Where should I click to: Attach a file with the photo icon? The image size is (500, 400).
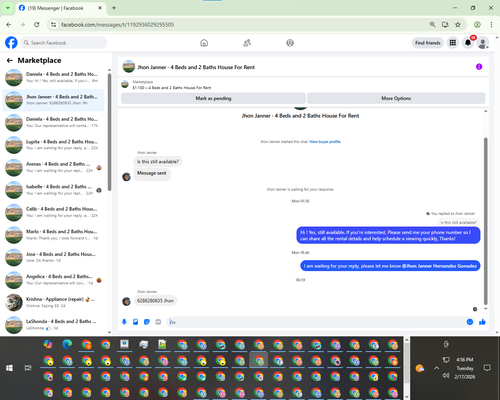click(x=136, y=322)
